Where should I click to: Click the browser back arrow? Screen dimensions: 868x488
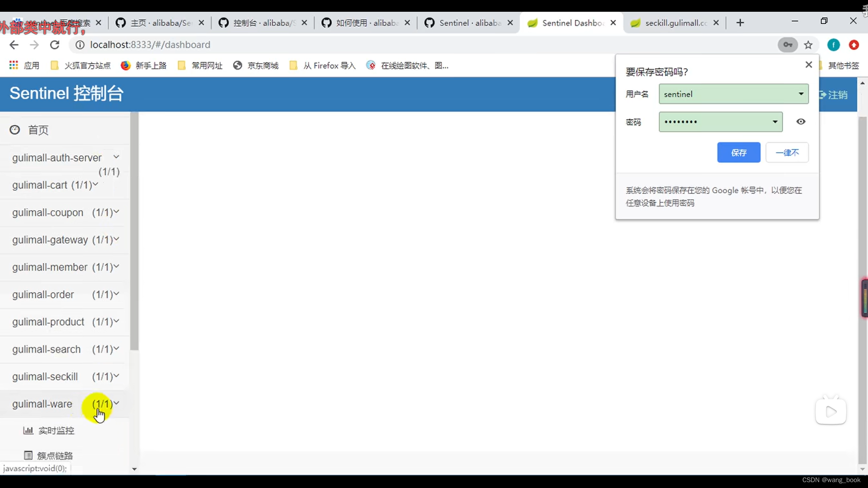(x=14, y=45)
